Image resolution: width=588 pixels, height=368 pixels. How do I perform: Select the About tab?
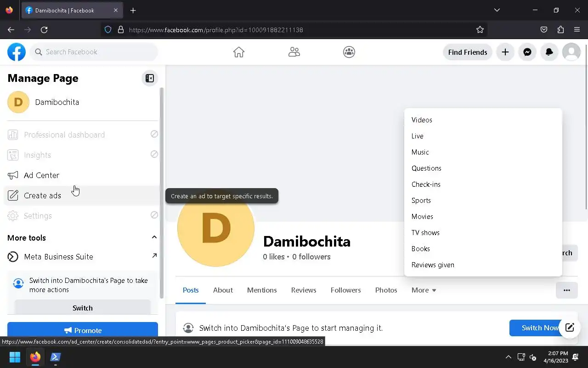pos(223,290)
